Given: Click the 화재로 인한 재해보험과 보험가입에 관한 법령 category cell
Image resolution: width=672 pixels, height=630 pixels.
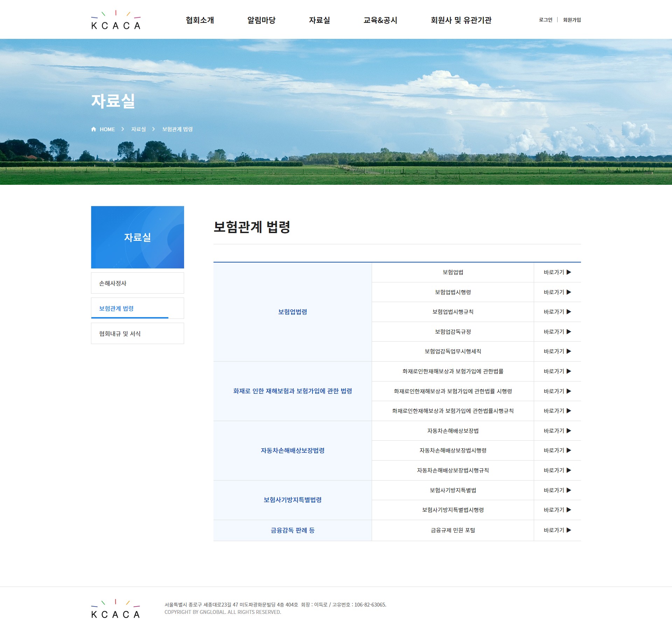Looking at the screenshot, I should coord(293,391).
